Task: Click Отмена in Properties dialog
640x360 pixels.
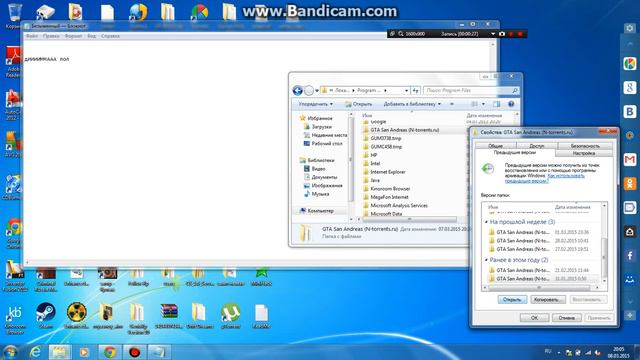Action: click(567, 318)
